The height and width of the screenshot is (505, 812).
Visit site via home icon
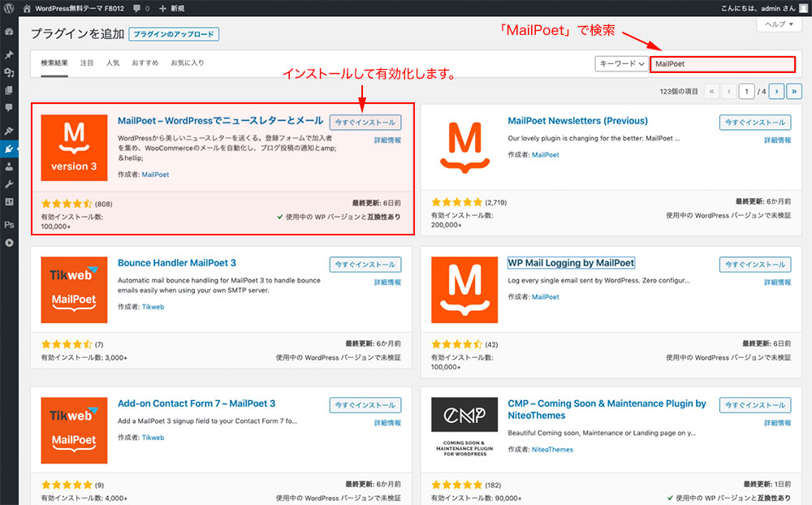[x=27, y=8]
